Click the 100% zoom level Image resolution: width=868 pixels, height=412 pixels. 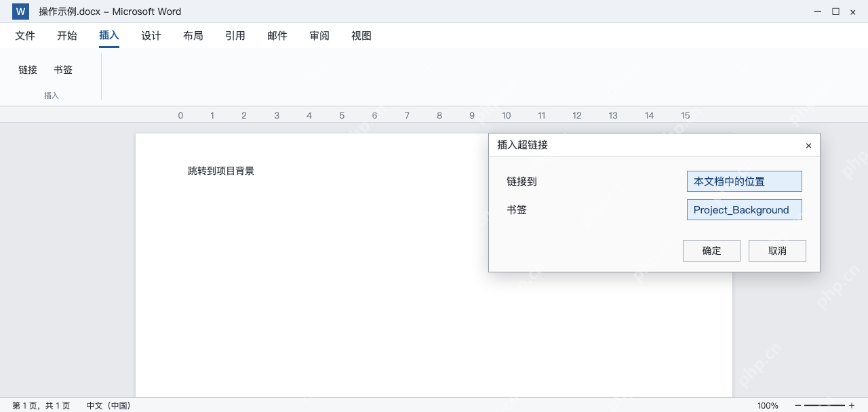click(x=768, y=405)
